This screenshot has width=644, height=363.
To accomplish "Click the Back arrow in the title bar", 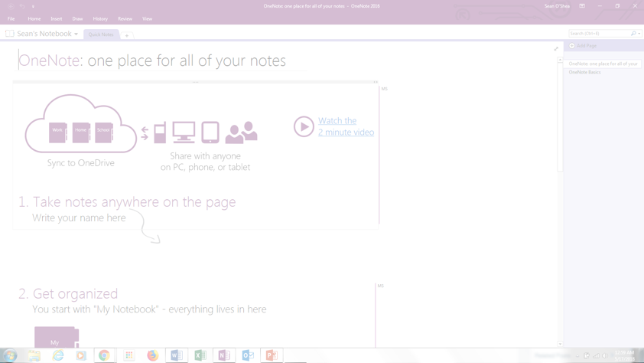I will click(x=11, y=6).
